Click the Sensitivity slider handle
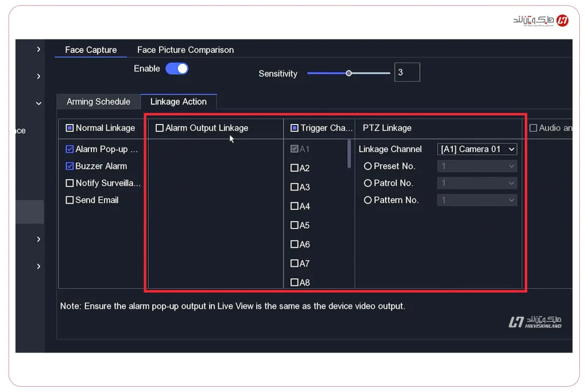This screenshot has width=588, height=392. pyautogui.click(x=349, y=73)
